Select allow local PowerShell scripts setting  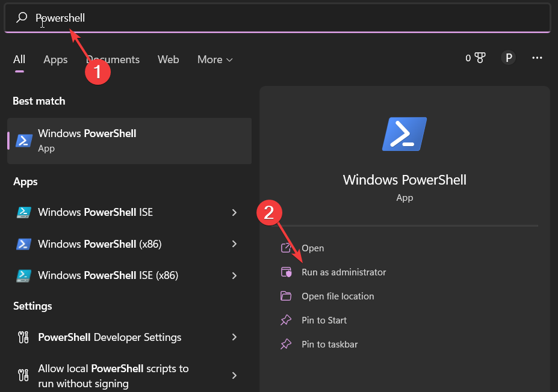pos(108,376)
